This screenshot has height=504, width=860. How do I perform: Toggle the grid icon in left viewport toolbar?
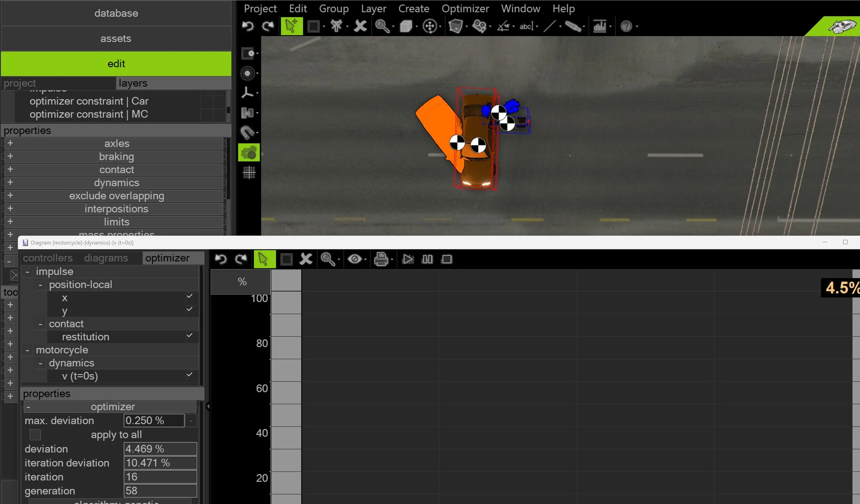pyautogui.click(x=249, y=172)
